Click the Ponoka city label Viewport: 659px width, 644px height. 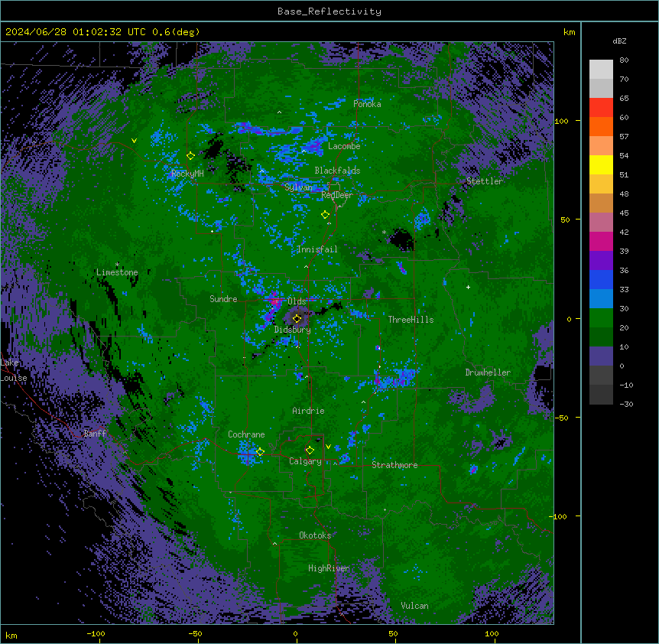point(367,104)
